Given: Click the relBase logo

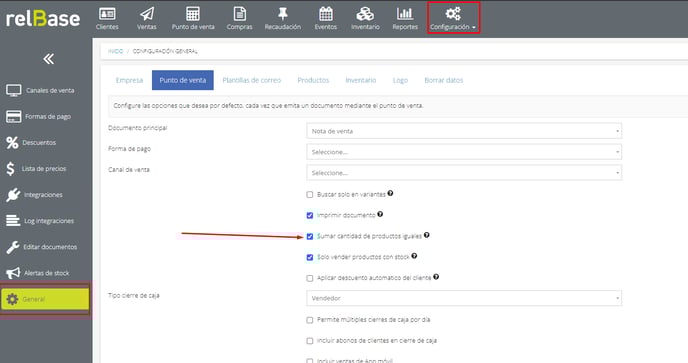Looking at the screenshot, I should point(43,18).
